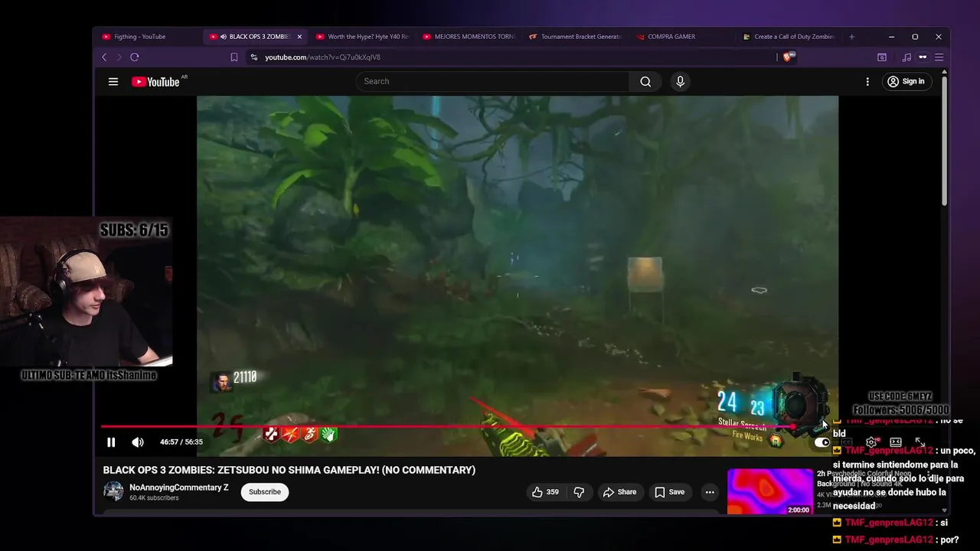The width and height of the screenshot is (980, 551).
Task: Click the Sign in button
Action: click(x=906, y=82)
